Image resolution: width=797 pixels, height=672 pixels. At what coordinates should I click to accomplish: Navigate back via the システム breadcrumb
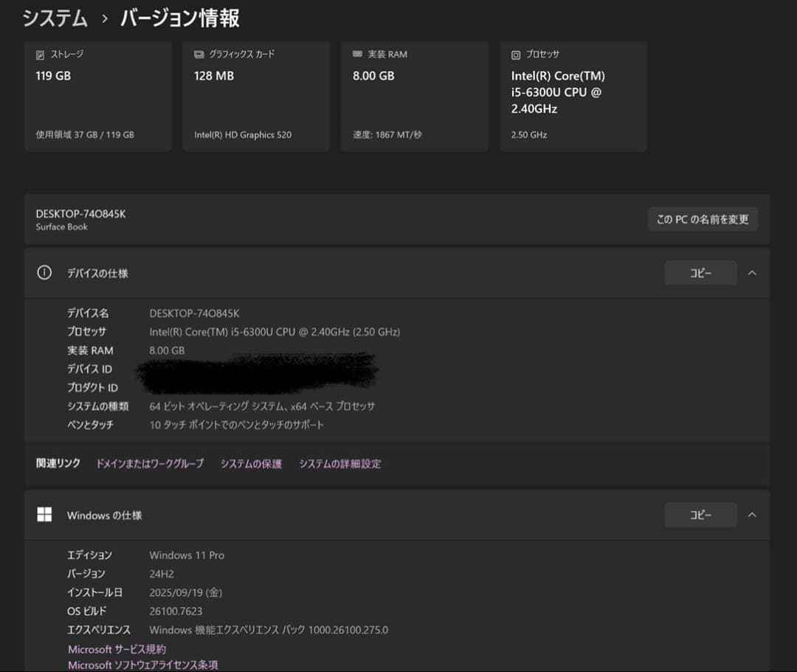(53, 16)
